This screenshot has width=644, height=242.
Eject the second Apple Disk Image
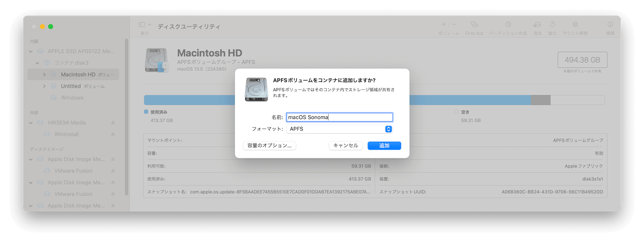[113, 182]
